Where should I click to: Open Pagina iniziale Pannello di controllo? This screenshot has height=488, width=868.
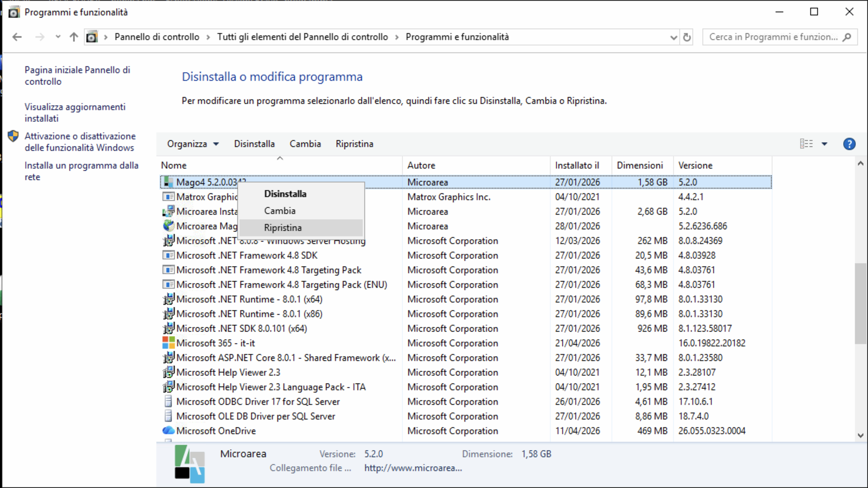(77, 76)
